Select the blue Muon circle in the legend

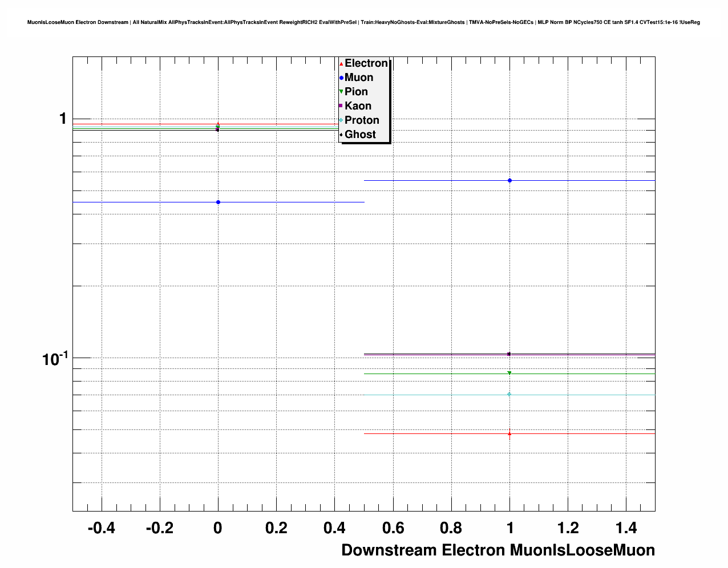(x=341, y=78)
